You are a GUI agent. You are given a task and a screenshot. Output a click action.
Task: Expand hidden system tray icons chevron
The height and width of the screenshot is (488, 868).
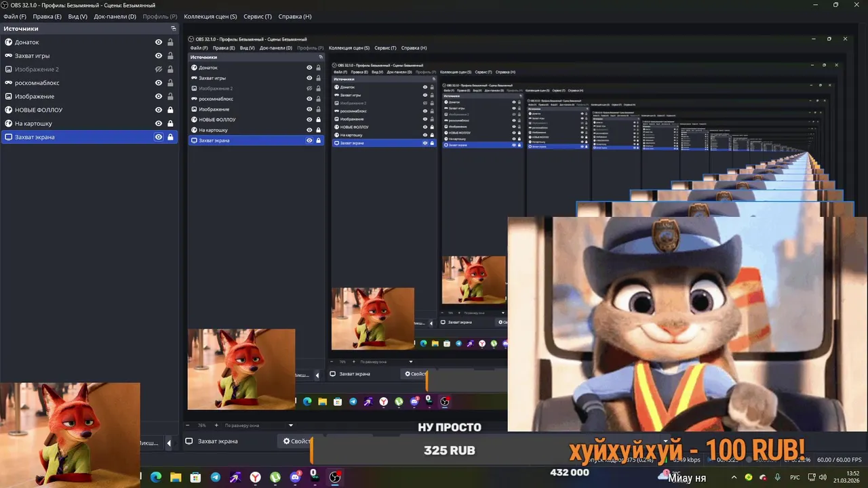[734, 477]
